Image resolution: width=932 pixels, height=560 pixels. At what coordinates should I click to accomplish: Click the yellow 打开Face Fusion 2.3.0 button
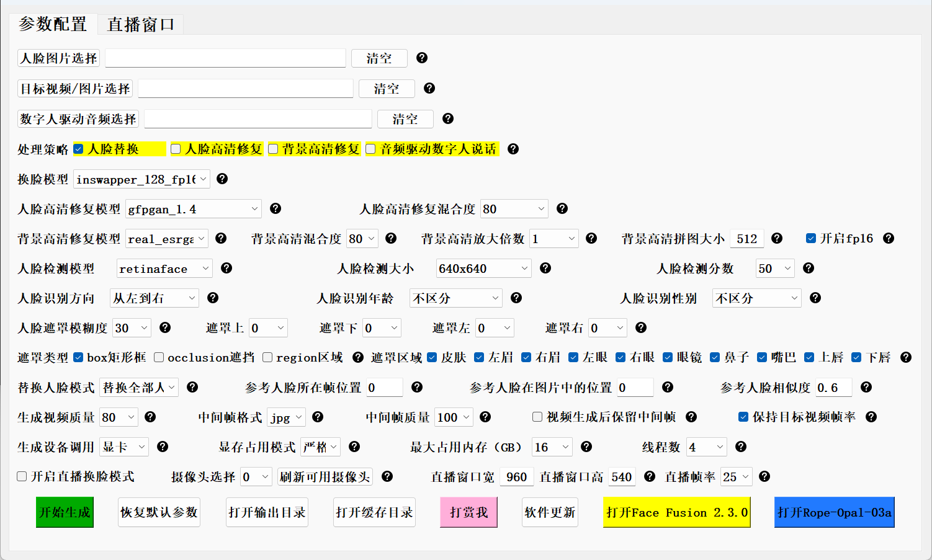[676, 512]
